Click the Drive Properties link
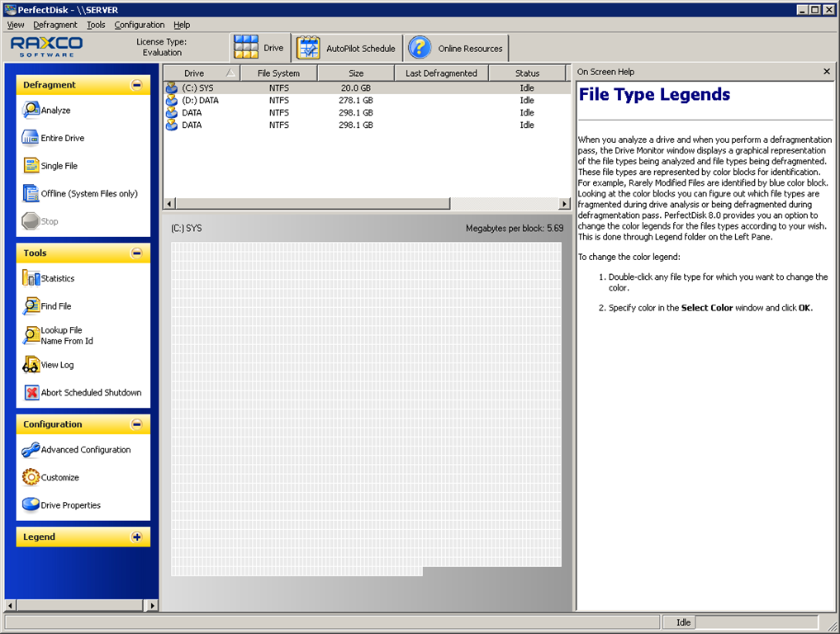The height and width of the screenshot is (634, 840). [71, 505]
